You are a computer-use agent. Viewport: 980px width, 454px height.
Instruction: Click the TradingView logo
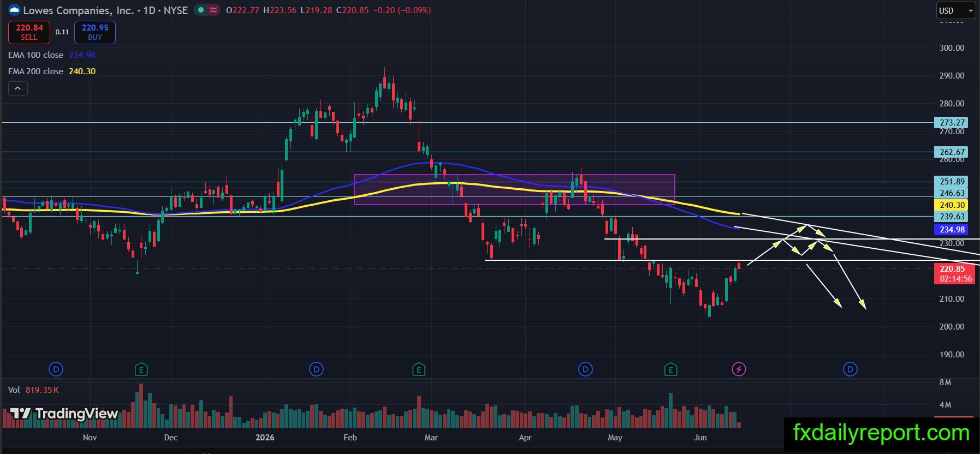click(x=64, y=414)
